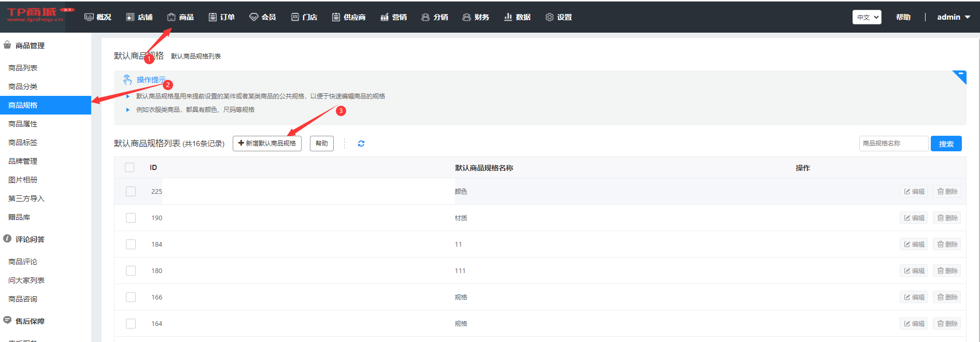Go to the 营销 top menu

point(394,17)
